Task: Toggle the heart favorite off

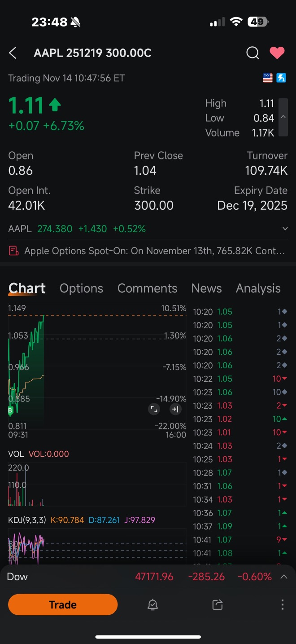Action: [x=277, y=53]
